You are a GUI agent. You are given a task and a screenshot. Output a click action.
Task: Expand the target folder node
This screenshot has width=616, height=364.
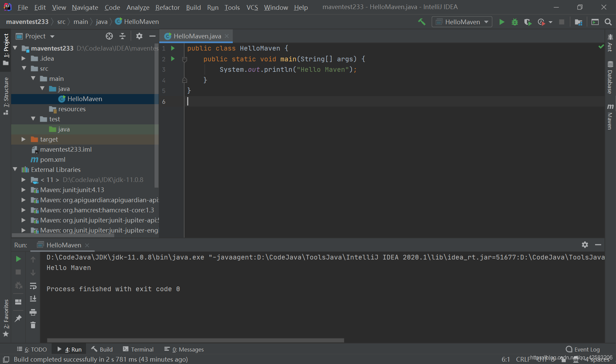(23, 139)
